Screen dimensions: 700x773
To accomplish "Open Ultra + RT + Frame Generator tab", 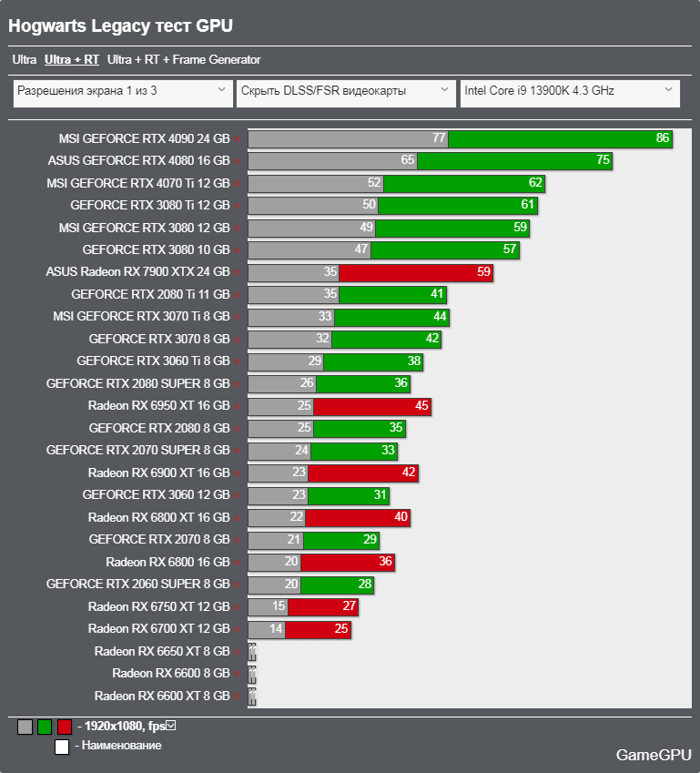I will [x=184, y=60].
